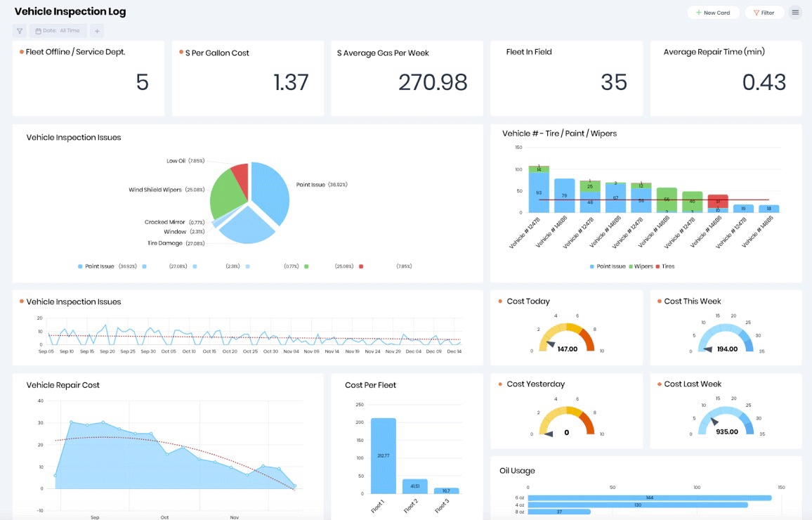812x520 pixels.
Task: Click the orange dot beside Cost Last Week
Action: 659,384
